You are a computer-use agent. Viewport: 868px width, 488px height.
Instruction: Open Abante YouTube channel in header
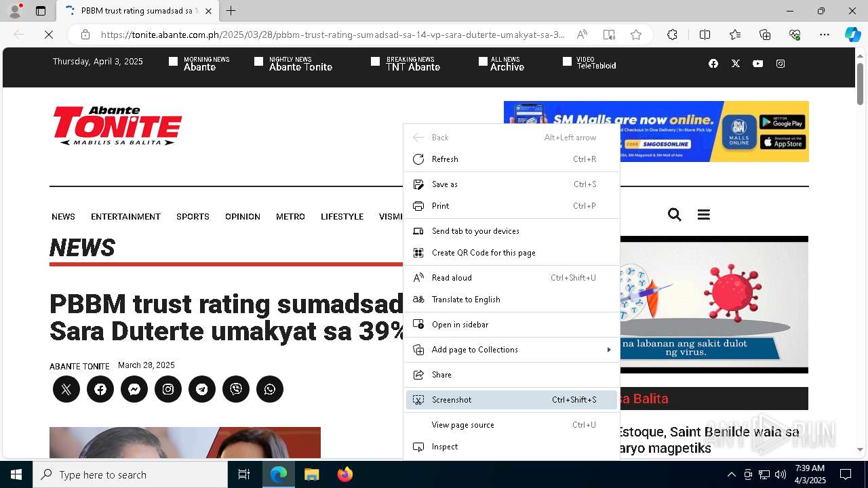tap(758, 64)
